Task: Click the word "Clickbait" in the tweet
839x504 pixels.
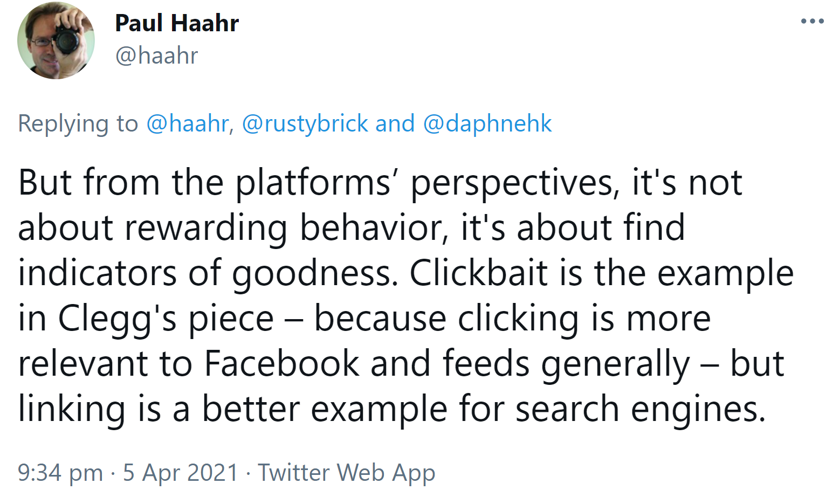Action: click(x=479, y=273)
